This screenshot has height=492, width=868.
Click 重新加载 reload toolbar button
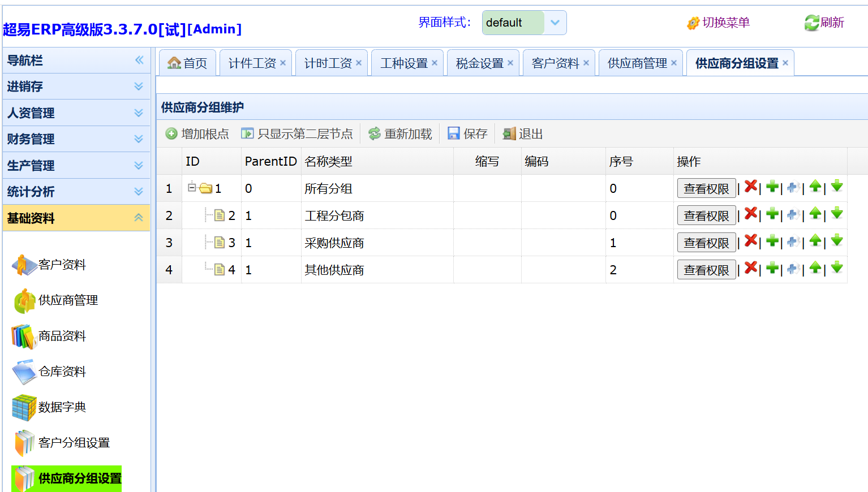click(x=400, y=133)
